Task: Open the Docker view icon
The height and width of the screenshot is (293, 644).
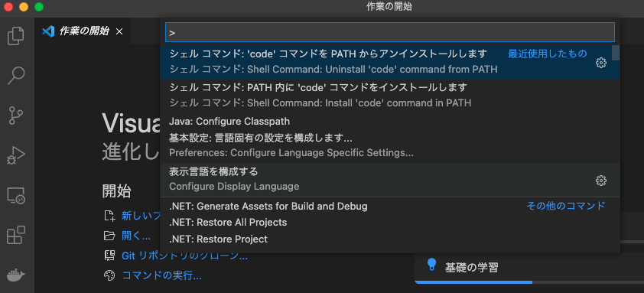Action: pos(16,275)
